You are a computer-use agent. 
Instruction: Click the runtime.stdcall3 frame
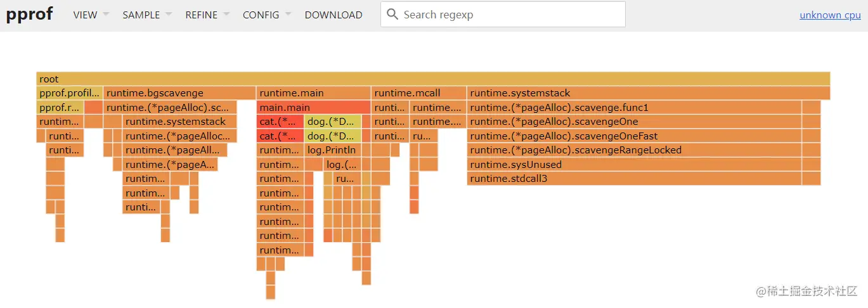tap(634, 179)
